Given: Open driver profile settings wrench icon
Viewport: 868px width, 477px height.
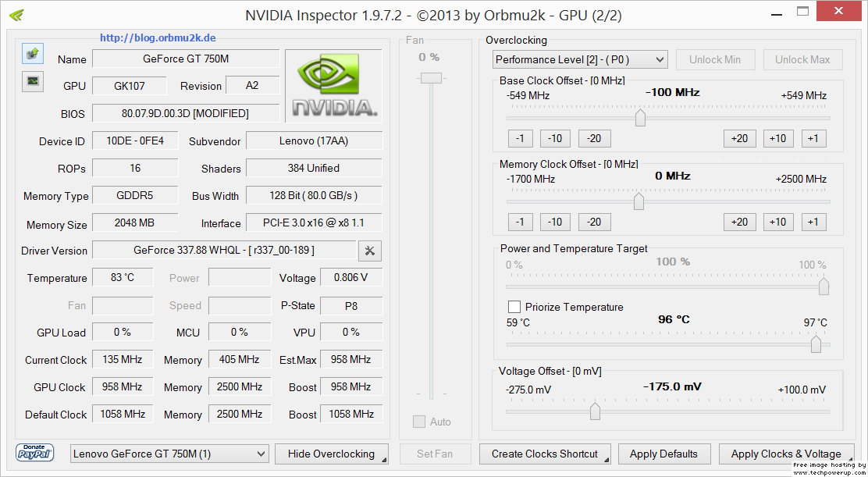Looking at the screenshot, I should (370, 251).
